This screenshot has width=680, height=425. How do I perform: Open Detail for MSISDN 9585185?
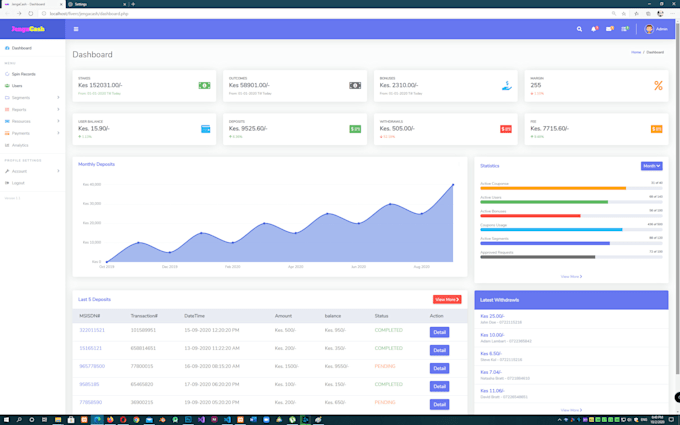[439, 386]
